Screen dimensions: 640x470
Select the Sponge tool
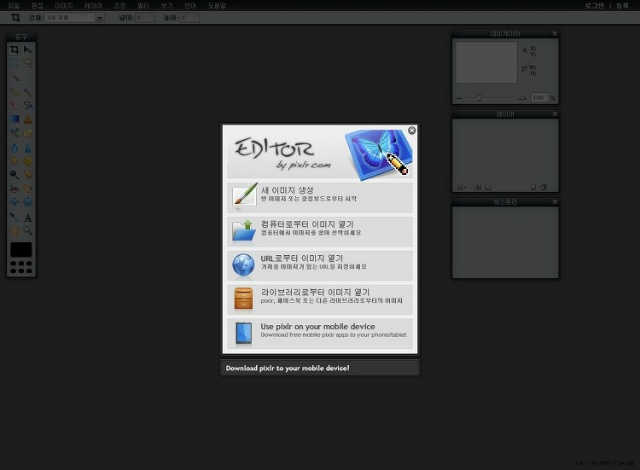coord(28,161)
